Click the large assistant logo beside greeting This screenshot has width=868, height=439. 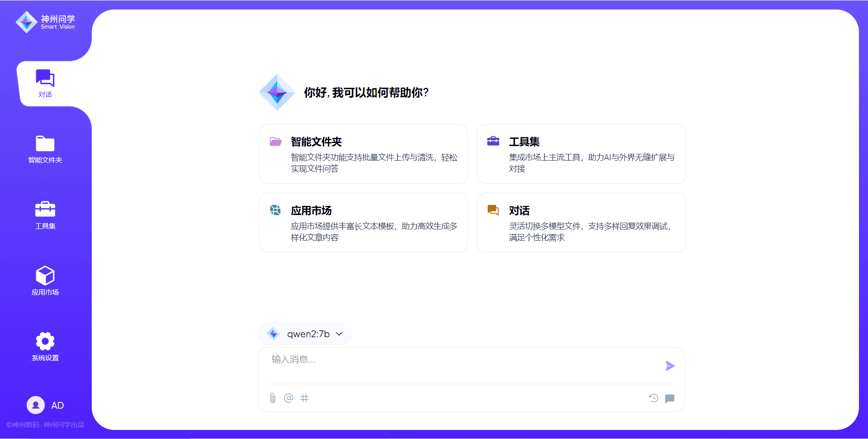coord(277,92)
